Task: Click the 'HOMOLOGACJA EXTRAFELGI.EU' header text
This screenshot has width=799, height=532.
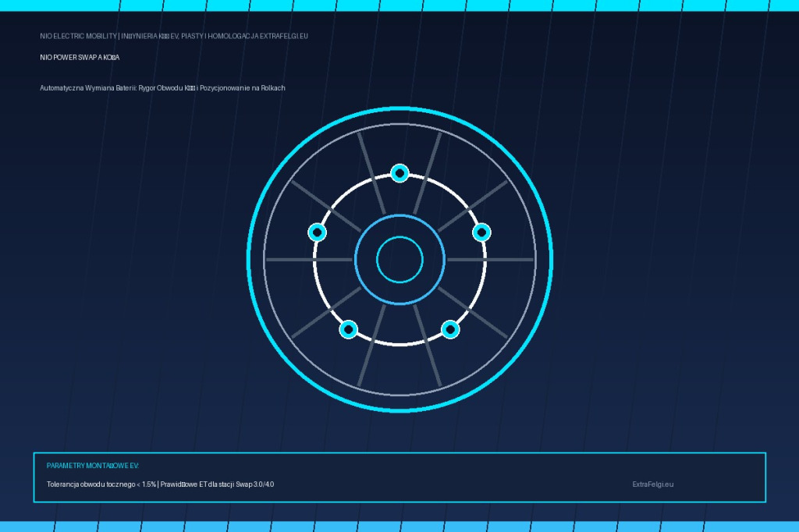Action: click(x=257, y=36)
